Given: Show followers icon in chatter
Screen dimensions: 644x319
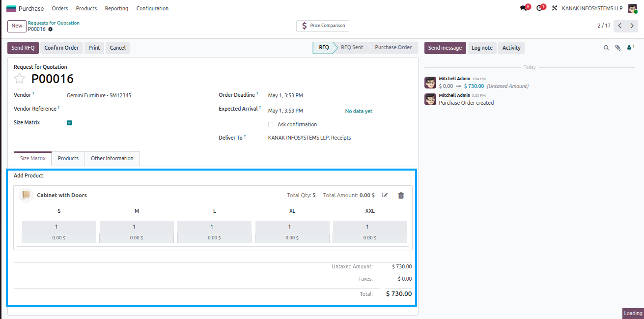Looking at the screenshot, I should [630, 48].
